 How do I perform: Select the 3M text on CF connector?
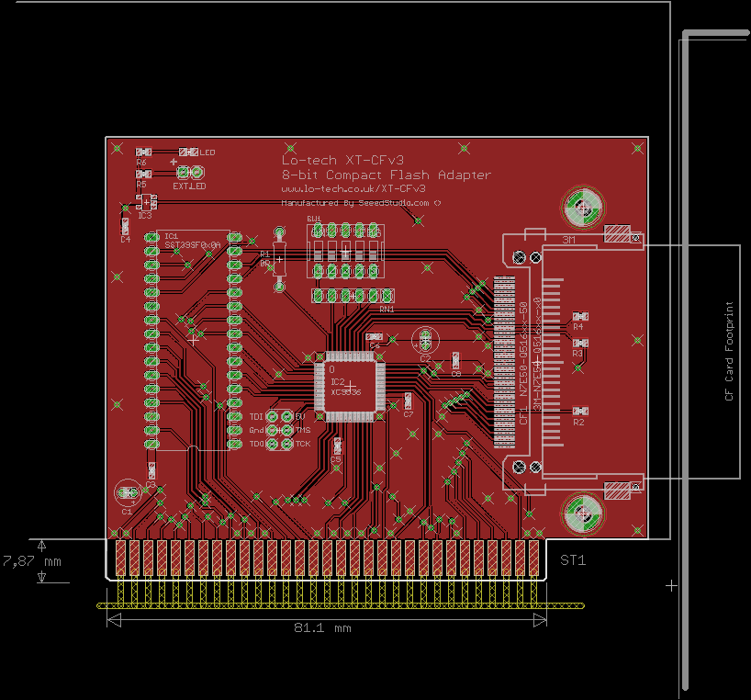[x=568, y=240]
